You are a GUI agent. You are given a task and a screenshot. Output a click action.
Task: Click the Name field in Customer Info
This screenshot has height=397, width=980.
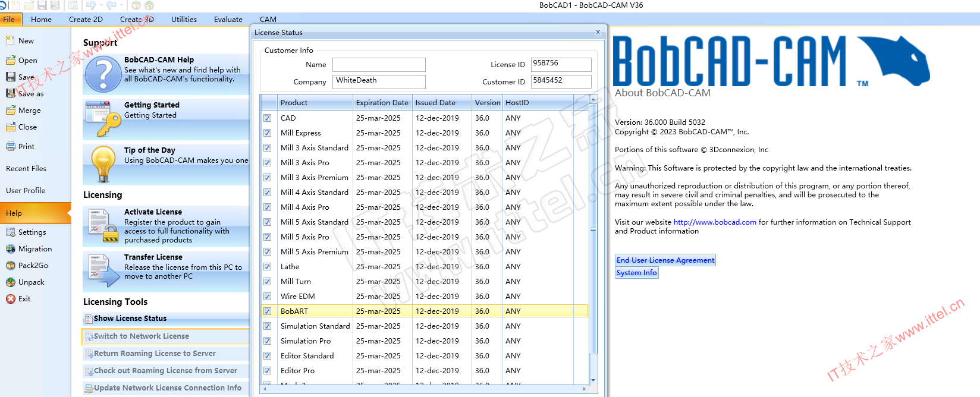379,65
